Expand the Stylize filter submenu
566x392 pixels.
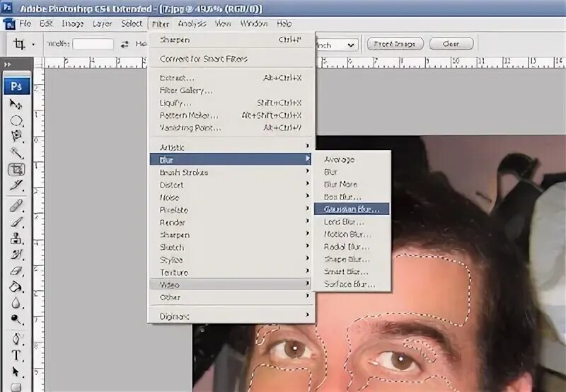231,260
